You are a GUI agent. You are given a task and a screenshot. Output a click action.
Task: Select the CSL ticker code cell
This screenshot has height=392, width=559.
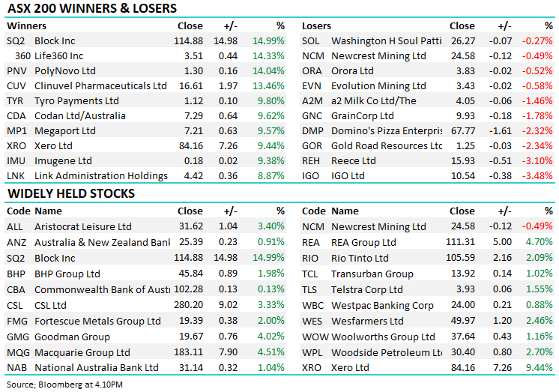click(x=15, y=305)
